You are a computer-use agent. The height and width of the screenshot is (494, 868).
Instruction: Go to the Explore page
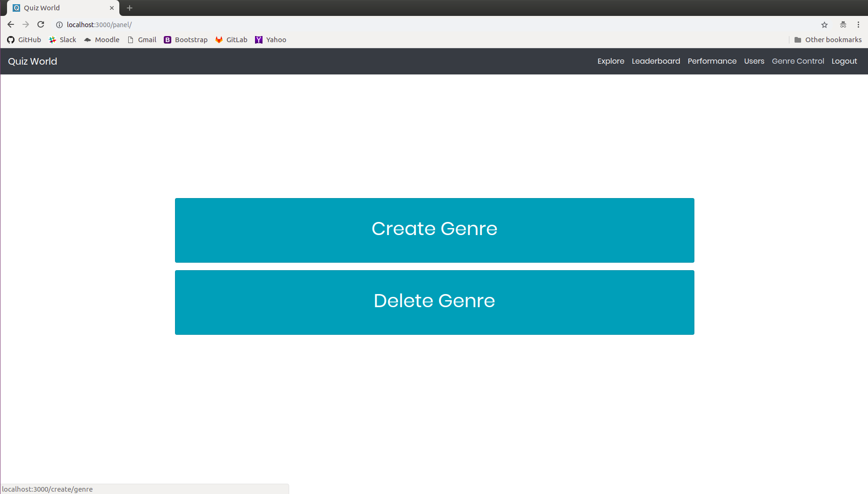coord(611,61)
